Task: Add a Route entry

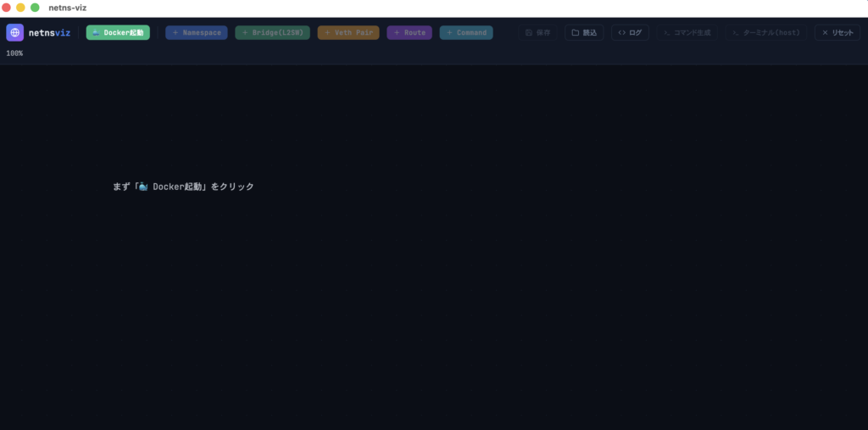Action: click(x=409, y=32)
